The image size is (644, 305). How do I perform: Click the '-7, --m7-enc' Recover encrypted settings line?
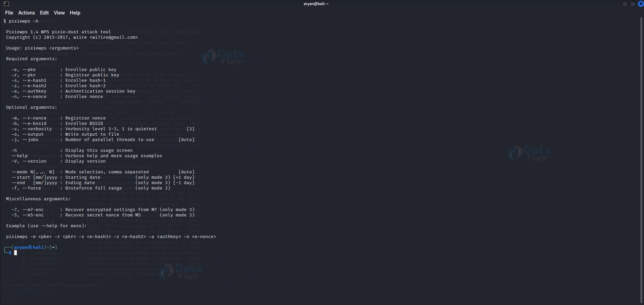coord(103,210)
